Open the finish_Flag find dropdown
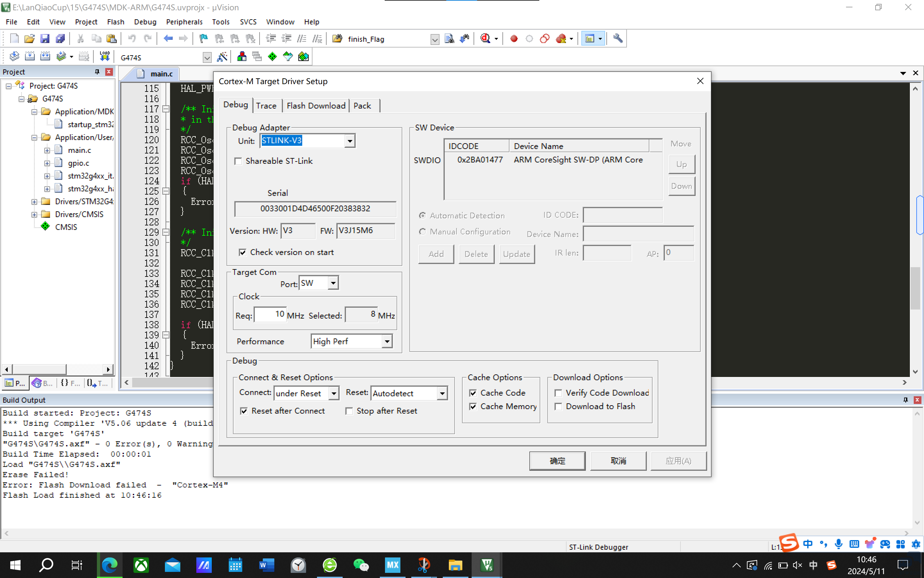 [x=434, y=39]
